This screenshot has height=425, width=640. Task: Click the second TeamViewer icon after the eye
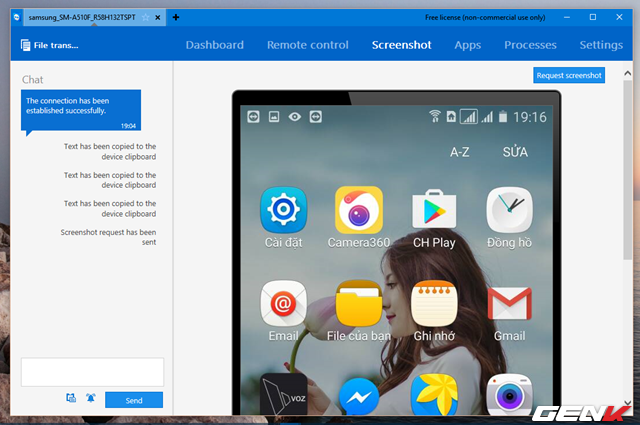(316, 117)
